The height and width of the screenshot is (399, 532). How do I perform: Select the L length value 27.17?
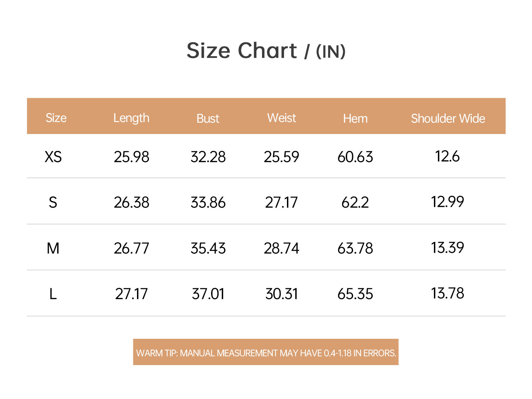pyautogui.click(x=131, y=294)
